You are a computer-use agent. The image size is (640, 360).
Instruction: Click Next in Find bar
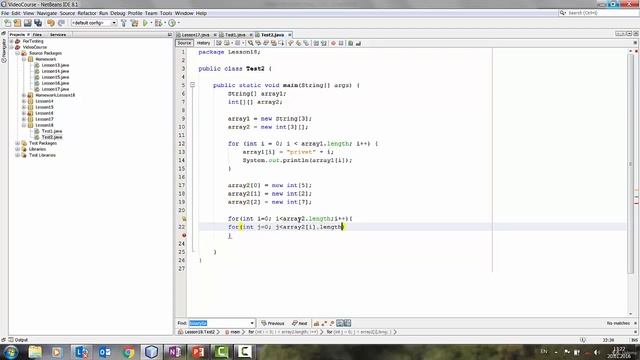coord(300,323)
